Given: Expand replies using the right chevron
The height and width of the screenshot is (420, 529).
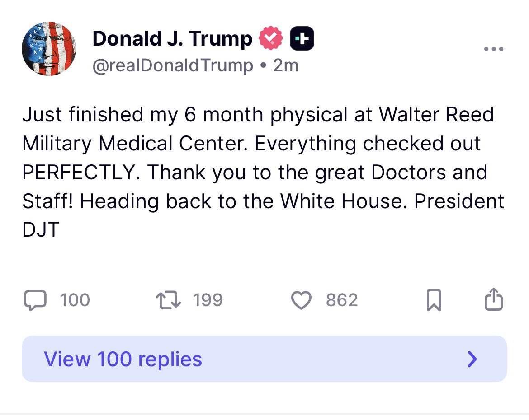Looking at the screenshot, I should [472, 359].
